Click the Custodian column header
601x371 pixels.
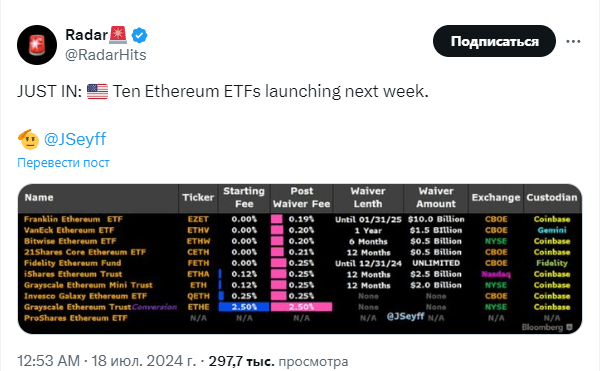552,197
